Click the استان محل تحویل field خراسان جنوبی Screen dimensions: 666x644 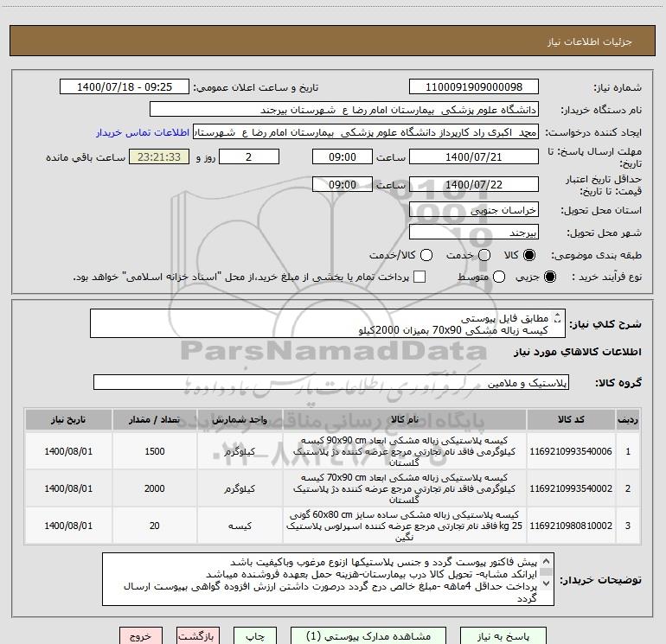474,209
